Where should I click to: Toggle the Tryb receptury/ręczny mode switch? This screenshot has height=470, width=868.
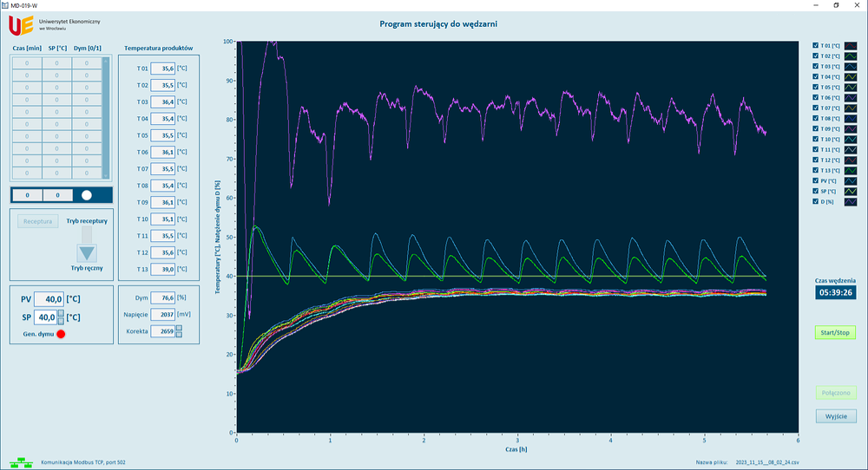87,245
